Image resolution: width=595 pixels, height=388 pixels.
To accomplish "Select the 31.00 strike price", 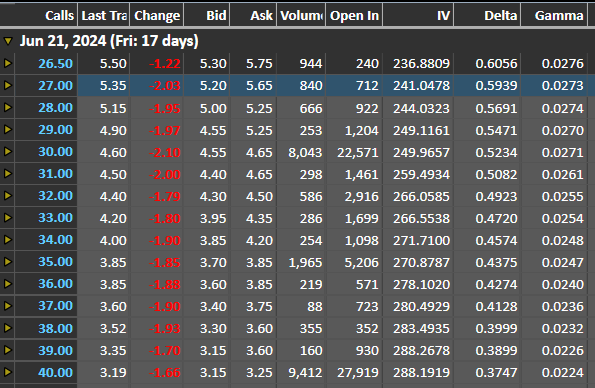I will 55,173.
